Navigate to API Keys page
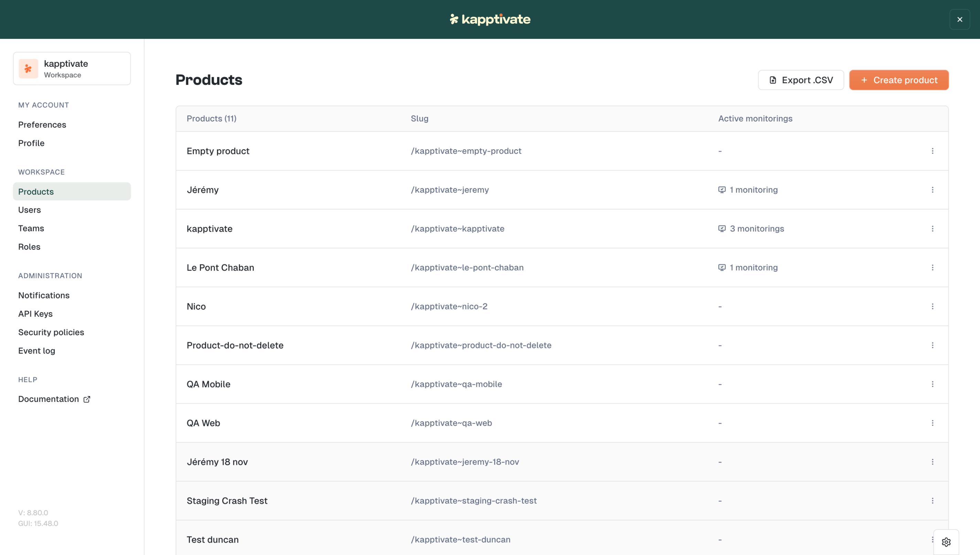 click(35, 314)
